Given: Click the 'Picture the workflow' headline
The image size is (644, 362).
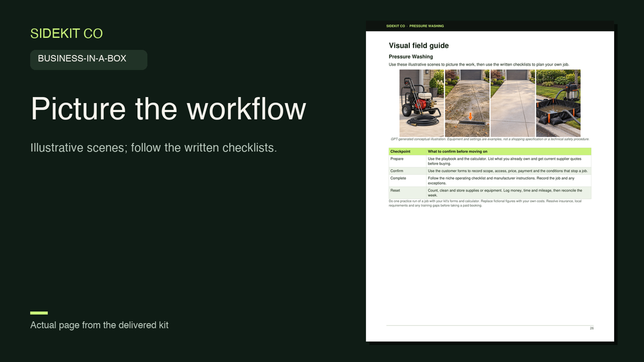Looking at the screenshot, I should coord(168,109).
